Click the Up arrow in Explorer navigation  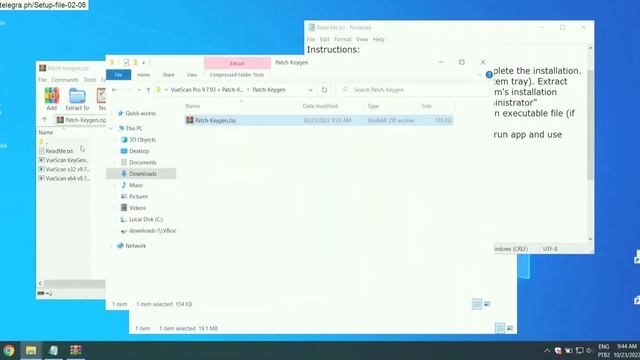pos(148,90)
